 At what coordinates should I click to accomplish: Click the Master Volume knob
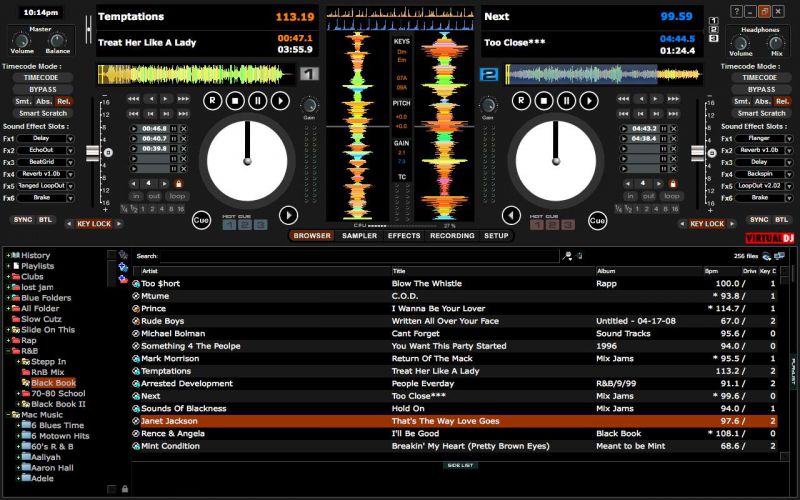21,40
